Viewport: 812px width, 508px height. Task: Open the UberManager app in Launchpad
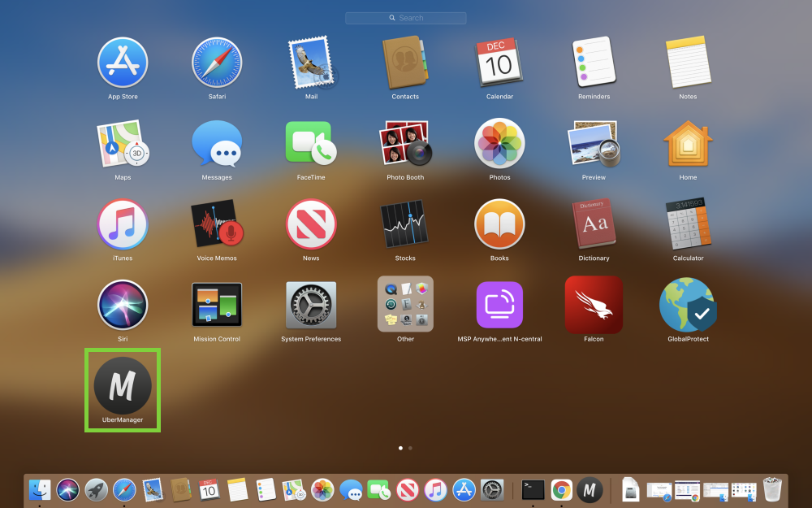coord(123,385)
